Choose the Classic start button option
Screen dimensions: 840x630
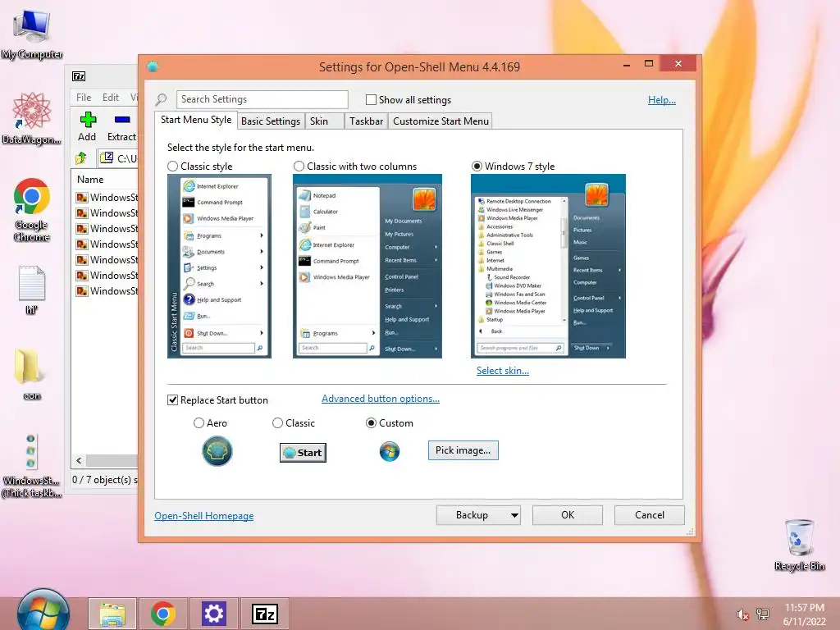point(277,423)
